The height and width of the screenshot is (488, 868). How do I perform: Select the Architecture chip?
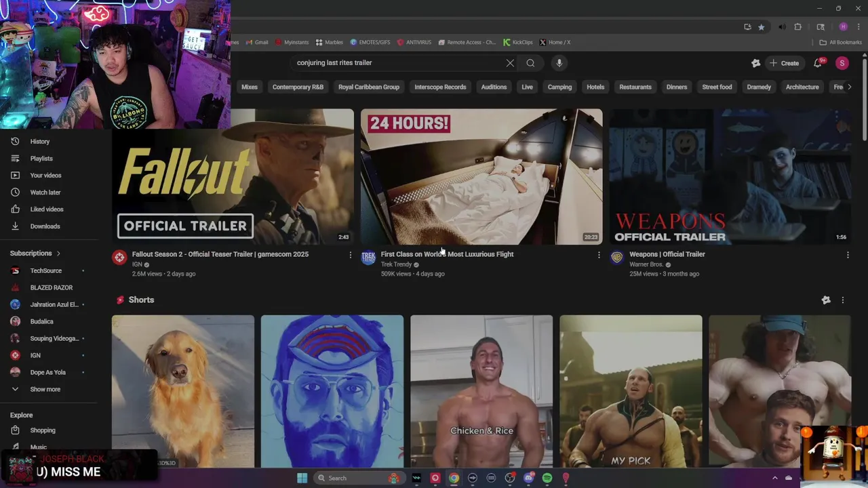click(802, 87)
